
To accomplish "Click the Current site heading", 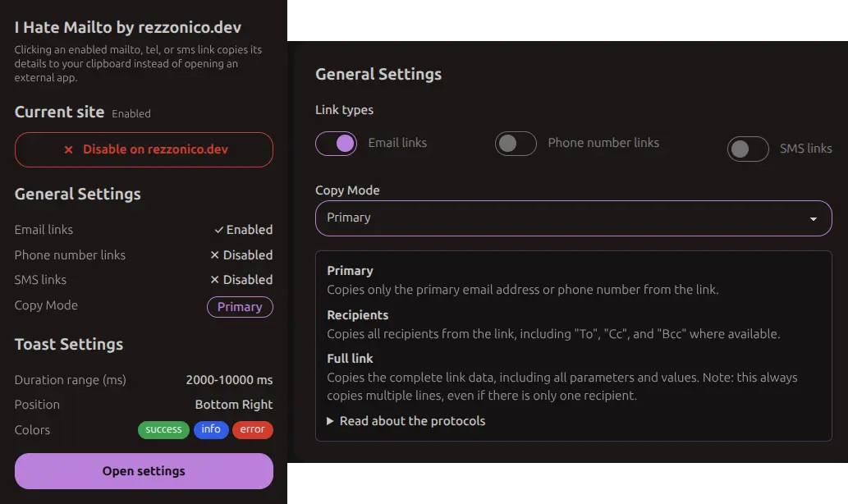I will click(x=59, y=112).
